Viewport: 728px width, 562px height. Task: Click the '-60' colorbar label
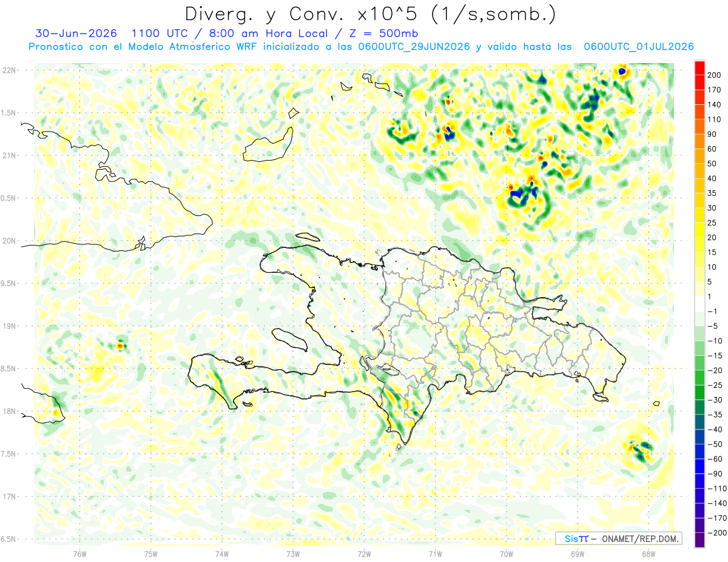(x=716, y=460)
